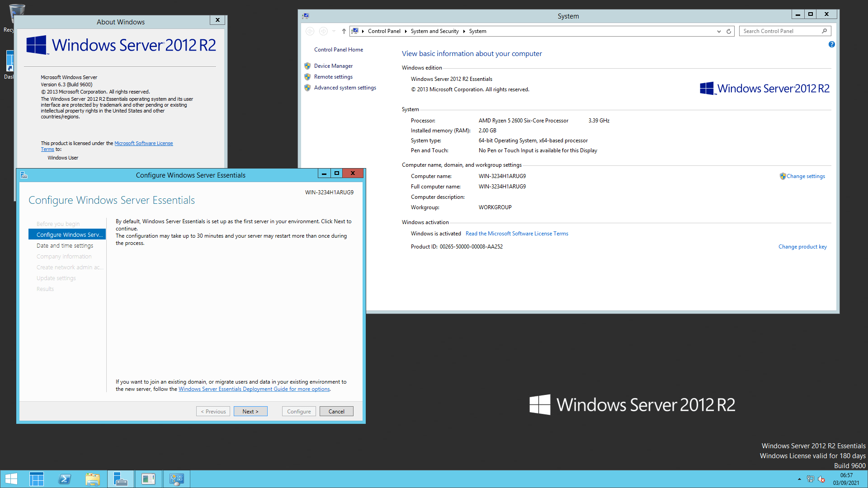868x488 pixels.
Task: Expand the address bar history dropdown
Action: click(x=719, y=31)
